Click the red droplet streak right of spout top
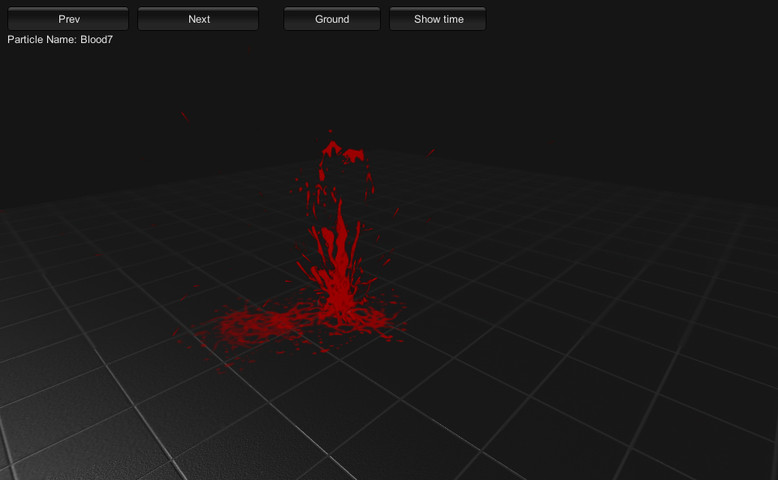778x480 pixels. (430, 152)
